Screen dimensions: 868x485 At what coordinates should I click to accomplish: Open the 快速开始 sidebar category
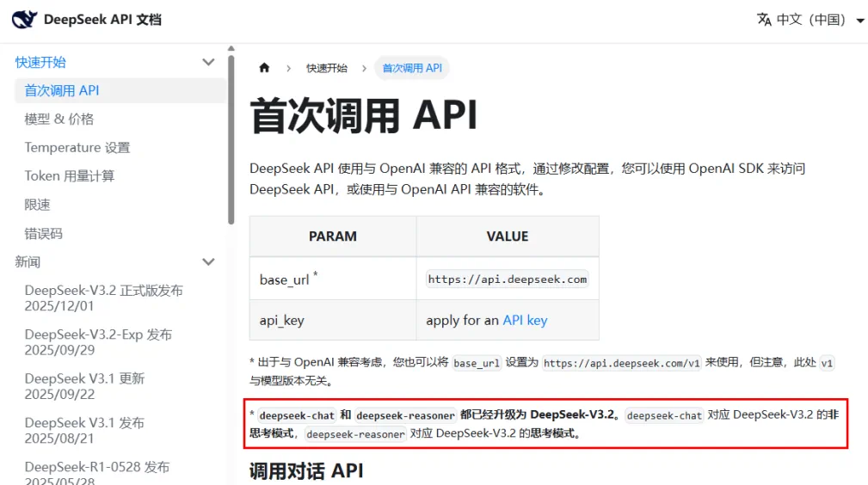point(40,62)
